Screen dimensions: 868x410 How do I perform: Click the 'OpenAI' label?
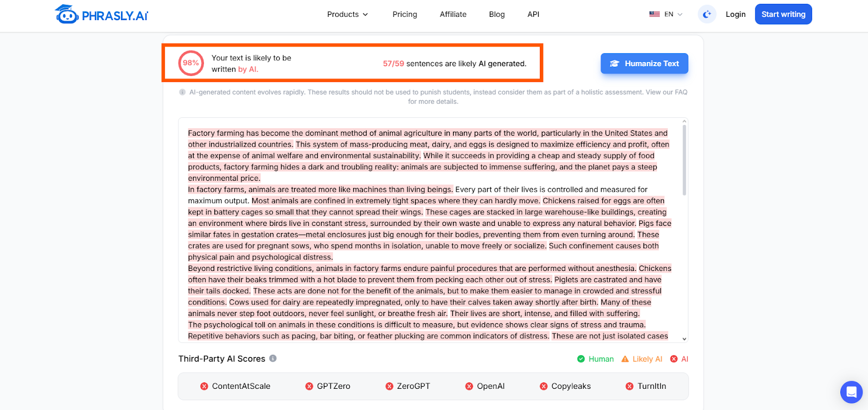click(491, 386)
